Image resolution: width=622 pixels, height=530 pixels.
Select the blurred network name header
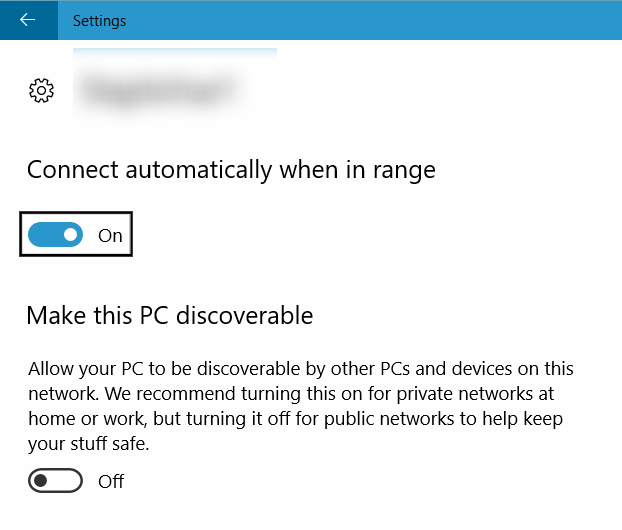click(161, 90)
